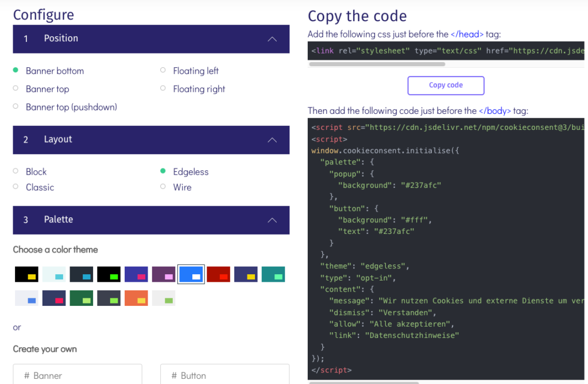Click the "message" code line
588x384 pixels.
click(457, 301)
